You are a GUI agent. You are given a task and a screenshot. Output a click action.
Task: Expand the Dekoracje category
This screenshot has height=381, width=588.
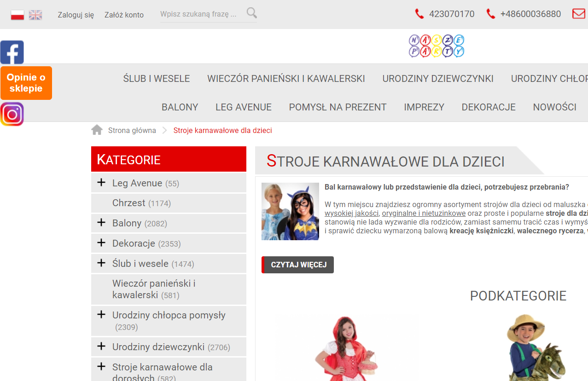tap(101, 243)
